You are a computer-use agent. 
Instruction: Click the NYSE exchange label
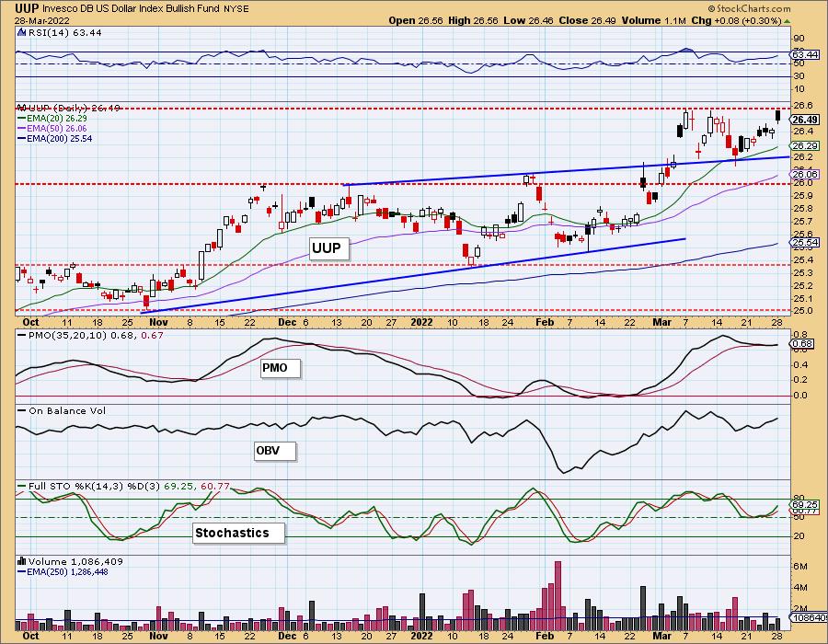click(236, 9)
